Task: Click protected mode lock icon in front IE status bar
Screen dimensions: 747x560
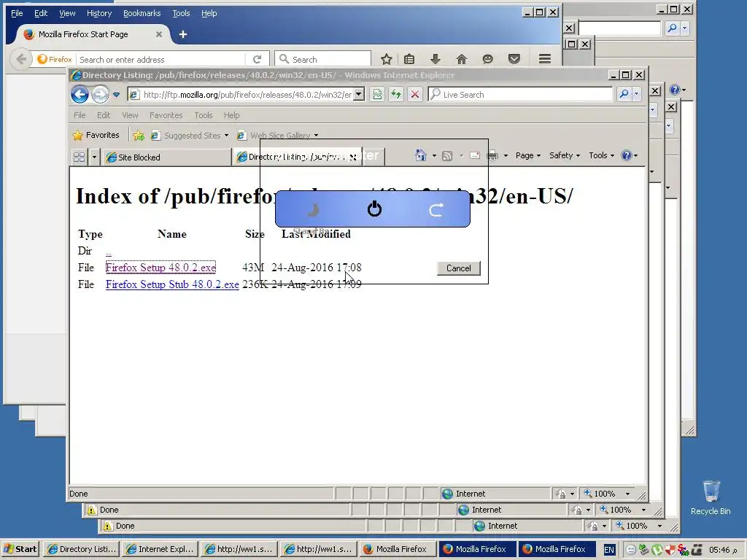Action: (x=561, y=494)
